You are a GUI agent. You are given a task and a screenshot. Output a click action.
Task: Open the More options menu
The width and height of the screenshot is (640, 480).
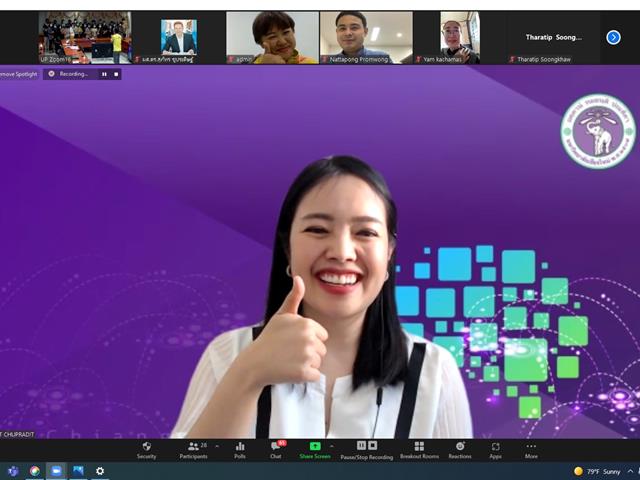(x=531, y=451)
